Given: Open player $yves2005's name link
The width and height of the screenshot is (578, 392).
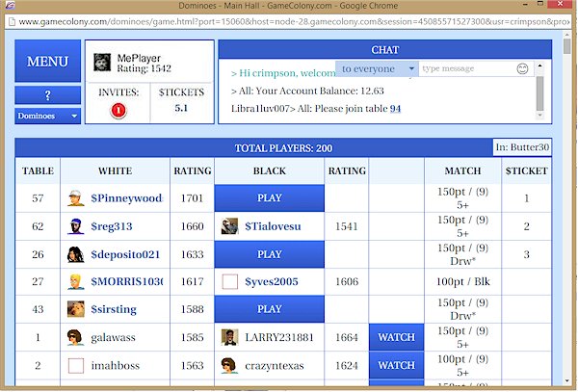Looking at the screenshot, I should pos(272,282).
